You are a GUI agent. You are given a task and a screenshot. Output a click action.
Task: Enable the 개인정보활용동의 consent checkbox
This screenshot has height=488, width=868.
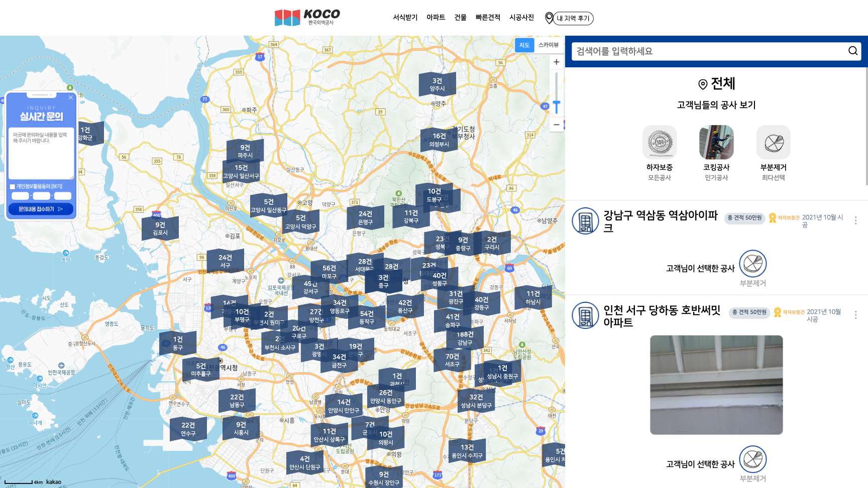coord(12,186)
